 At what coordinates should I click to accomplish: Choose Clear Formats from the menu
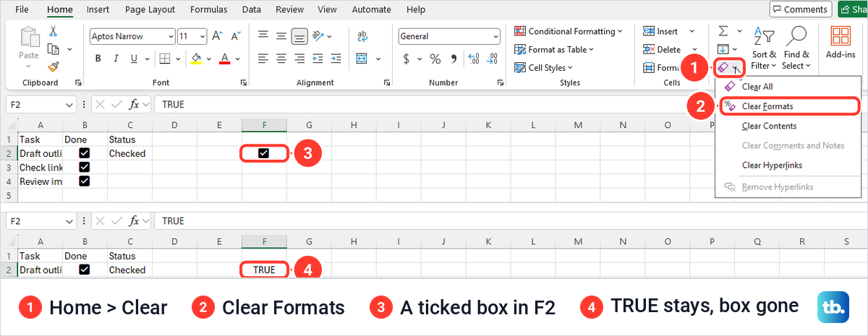(x=790, y=106)
